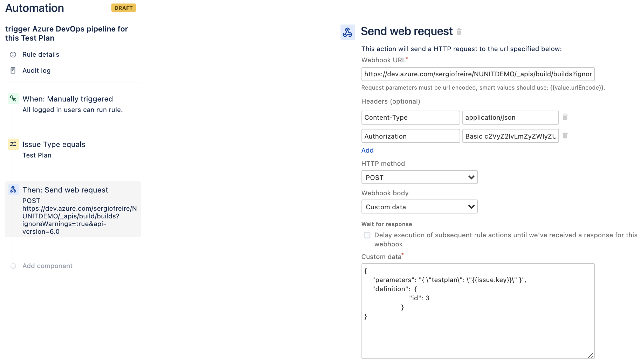Screen dimensions: 641x364
Task: Click the Audit log document icon
Action: [13, 70]
